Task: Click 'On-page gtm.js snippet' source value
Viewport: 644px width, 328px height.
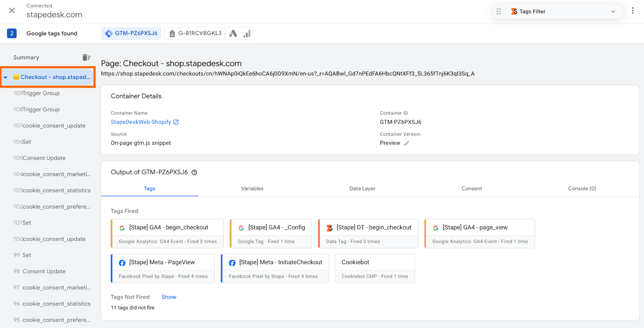Action: click(x=141, y=143)
